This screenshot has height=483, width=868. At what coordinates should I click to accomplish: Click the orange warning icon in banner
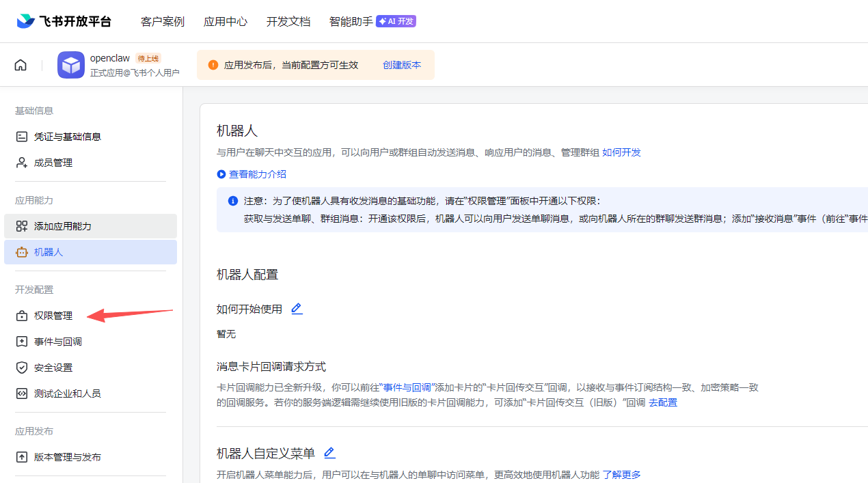tap(213, 65)
